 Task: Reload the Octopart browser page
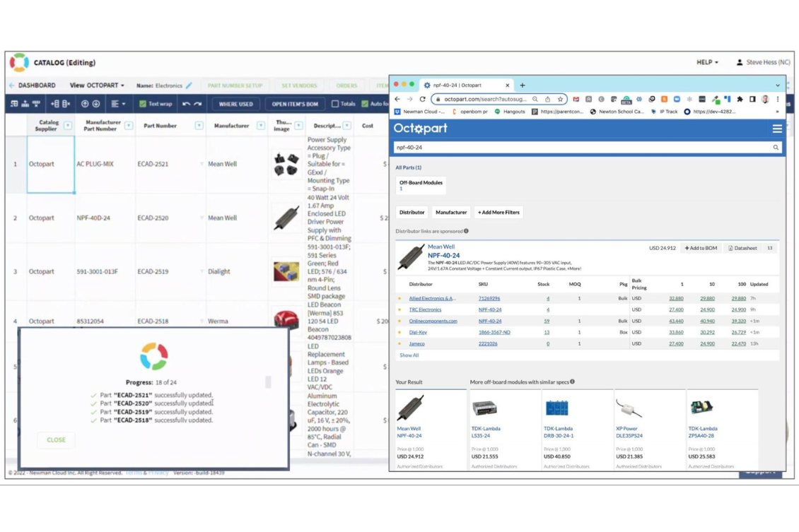pyautogui.click(x=422, y=100)
